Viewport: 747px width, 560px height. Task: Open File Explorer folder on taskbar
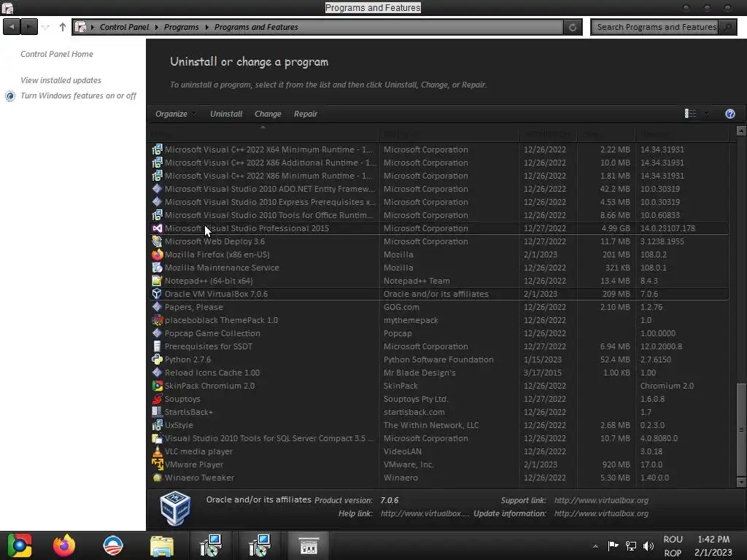pyautogui.click(x=162, y=545)
